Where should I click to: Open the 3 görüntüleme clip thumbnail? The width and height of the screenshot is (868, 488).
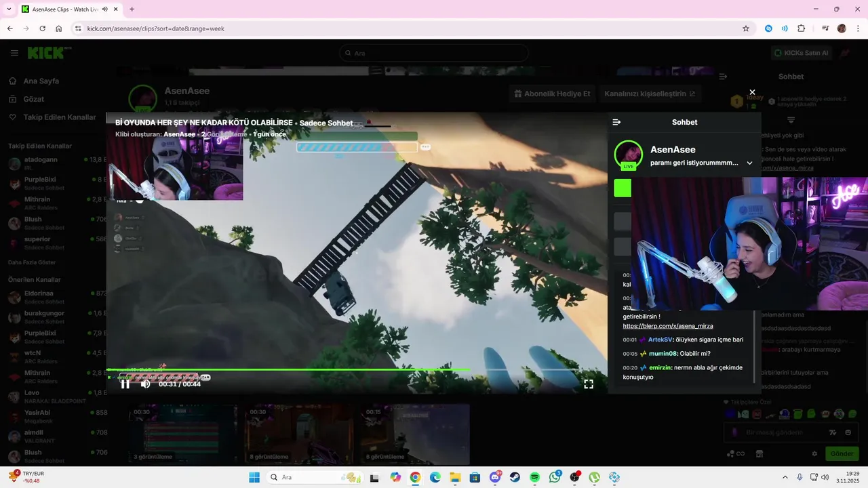[183, 434]
